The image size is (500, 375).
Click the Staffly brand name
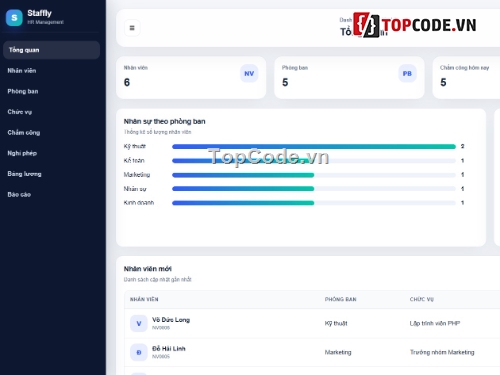pos(39,13)
